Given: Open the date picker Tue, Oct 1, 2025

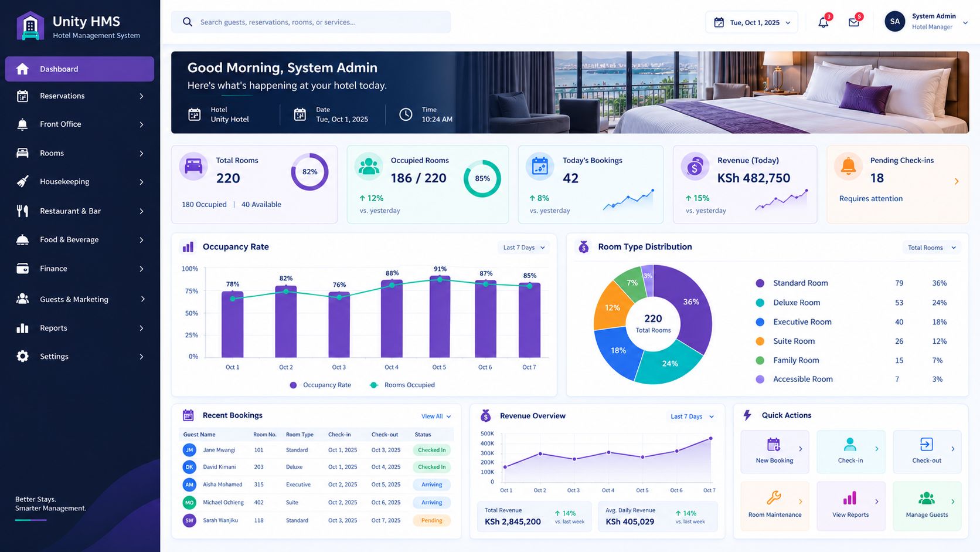Looking at the screenshot, I should tap(751, 22).
